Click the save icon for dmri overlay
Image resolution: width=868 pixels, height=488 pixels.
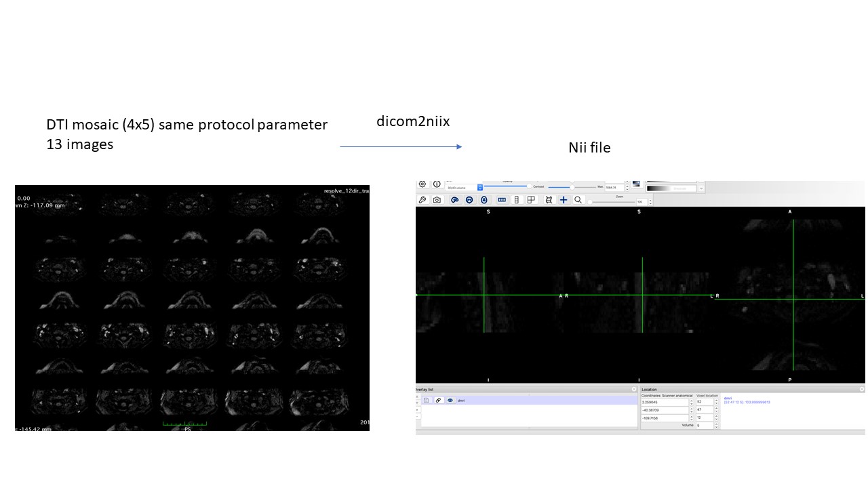427,401
